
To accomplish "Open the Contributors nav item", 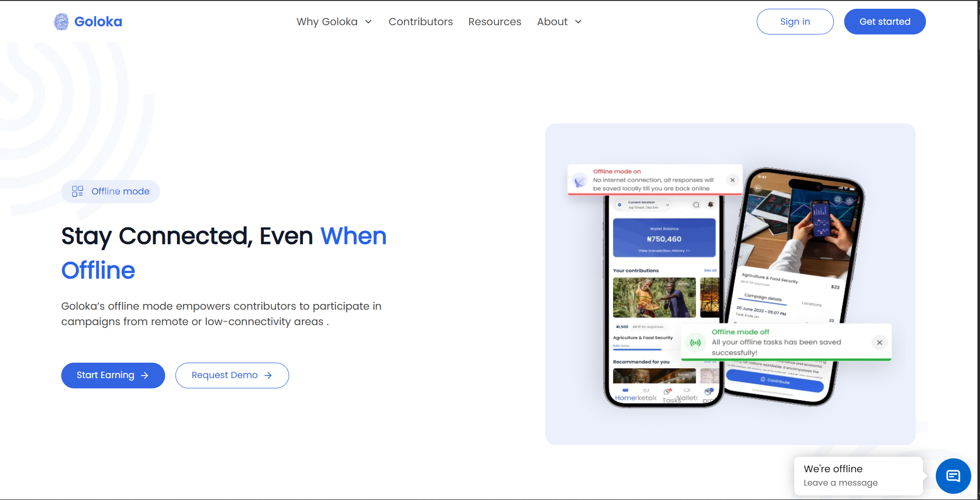I will 421,22.
